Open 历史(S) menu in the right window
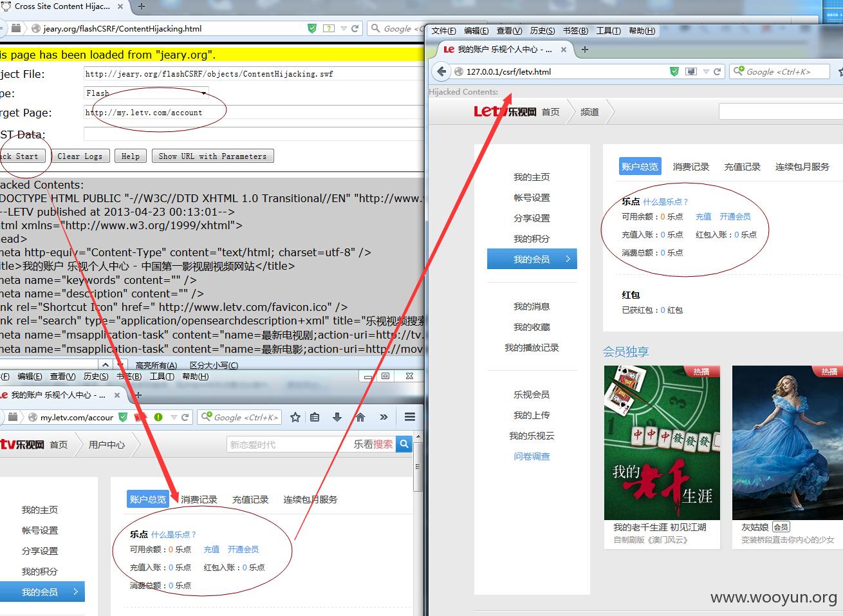Image resolution: width=843 pixels, height=616 pixels. 542,31
